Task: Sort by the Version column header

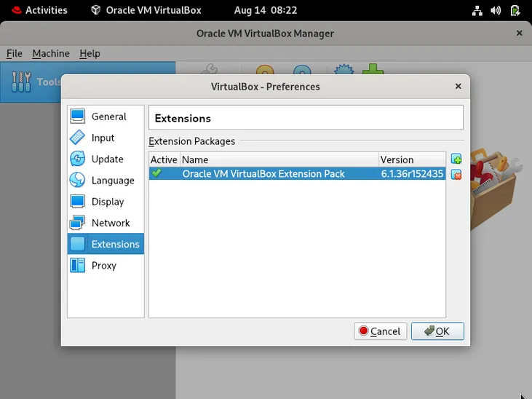Action: pyautogui.click(x=410, y=159)
